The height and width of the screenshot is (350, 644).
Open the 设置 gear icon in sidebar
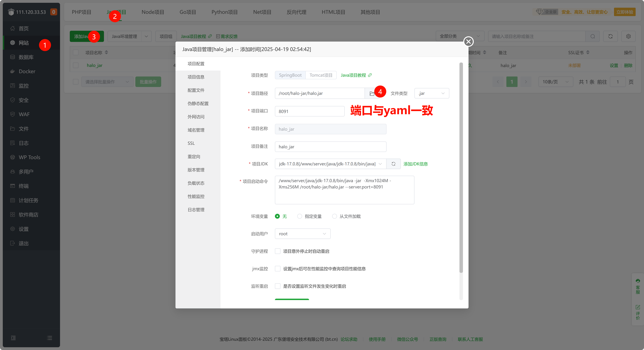point(13,229)
